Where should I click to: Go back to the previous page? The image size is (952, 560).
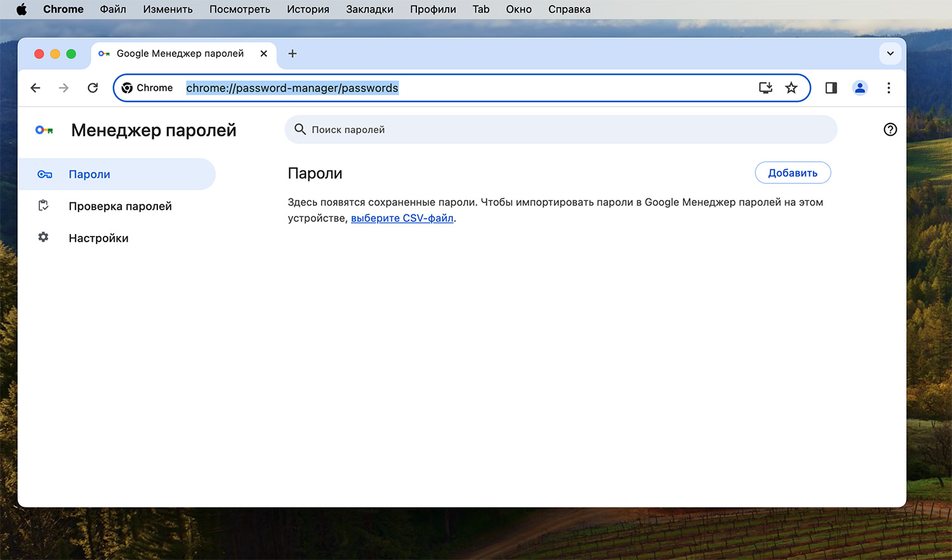(x=36, y=88)
